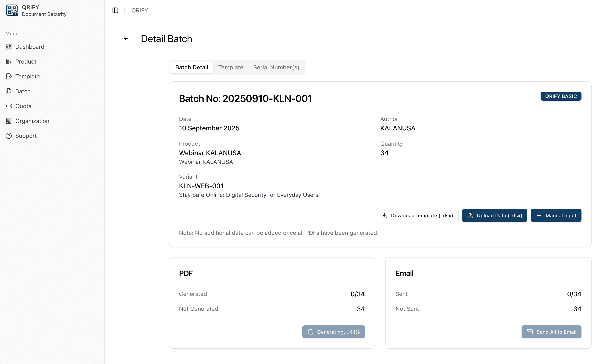Click Upload Data (.xlsx) button
This screenshot has width=610, height=364.
[494, 215]
